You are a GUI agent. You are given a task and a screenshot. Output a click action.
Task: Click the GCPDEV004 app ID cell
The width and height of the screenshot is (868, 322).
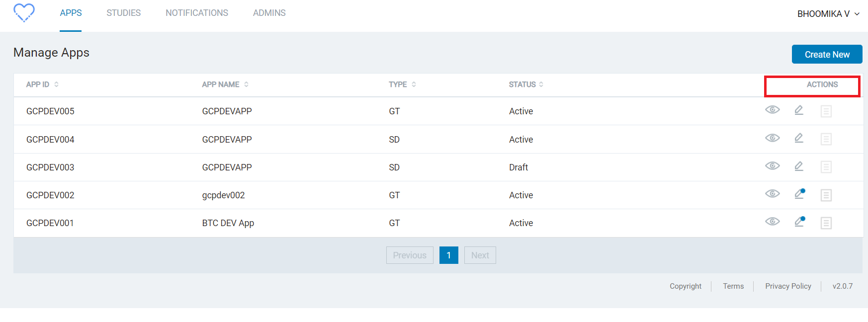[50, 140]
